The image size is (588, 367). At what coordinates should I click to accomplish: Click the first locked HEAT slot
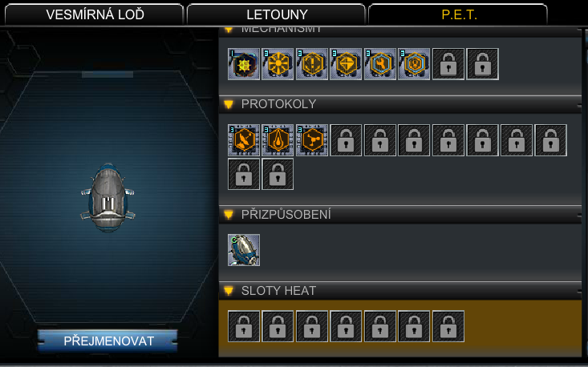(x=243, y=326)
